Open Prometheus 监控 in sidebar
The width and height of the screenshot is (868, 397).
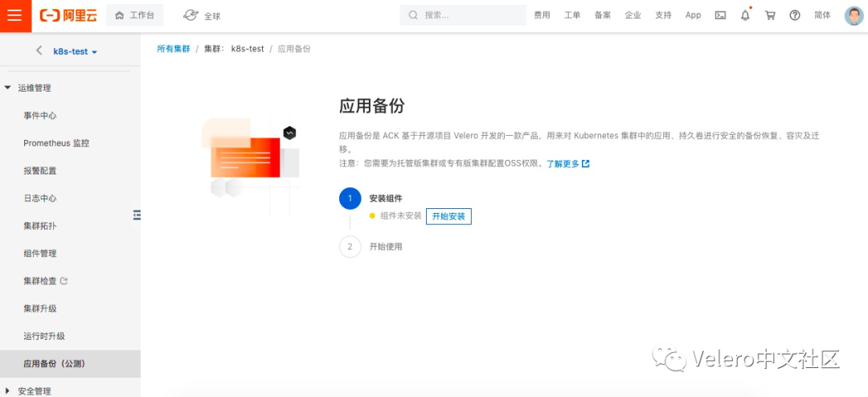pyautogui.click(x=56, y=143)
